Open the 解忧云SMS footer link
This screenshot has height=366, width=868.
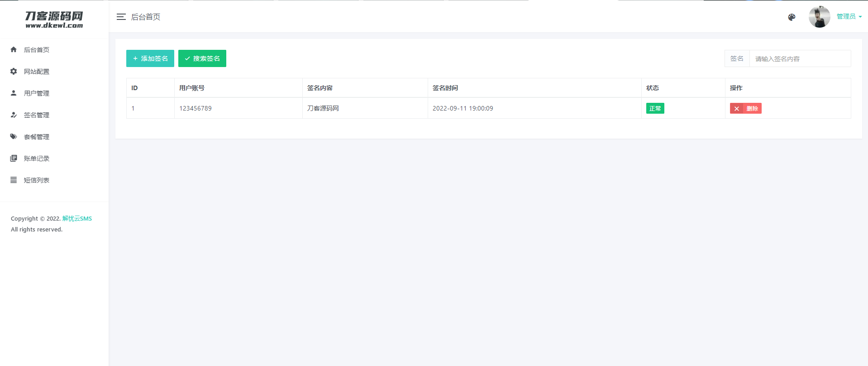(77, 218)
